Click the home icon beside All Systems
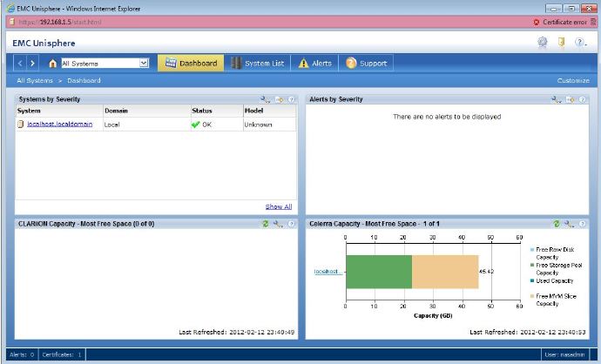This screenshot has width=601, height=364. point(52,64)
